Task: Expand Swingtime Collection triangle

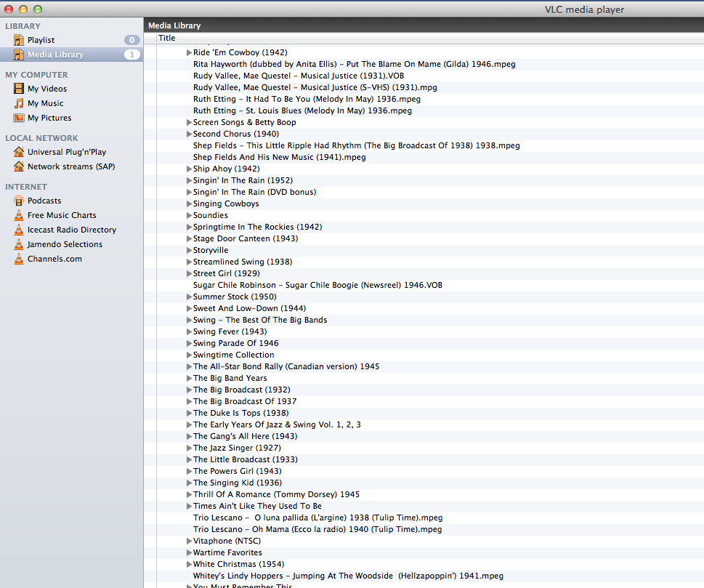Action: (x=189, y=355)
